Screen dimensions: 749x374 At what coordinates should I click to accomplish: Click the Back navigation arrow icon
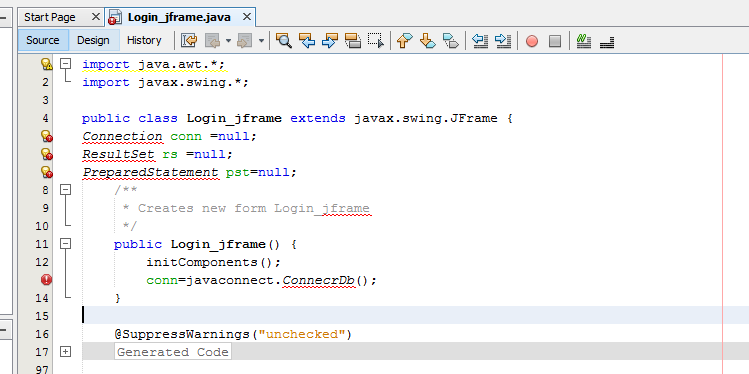212,41
